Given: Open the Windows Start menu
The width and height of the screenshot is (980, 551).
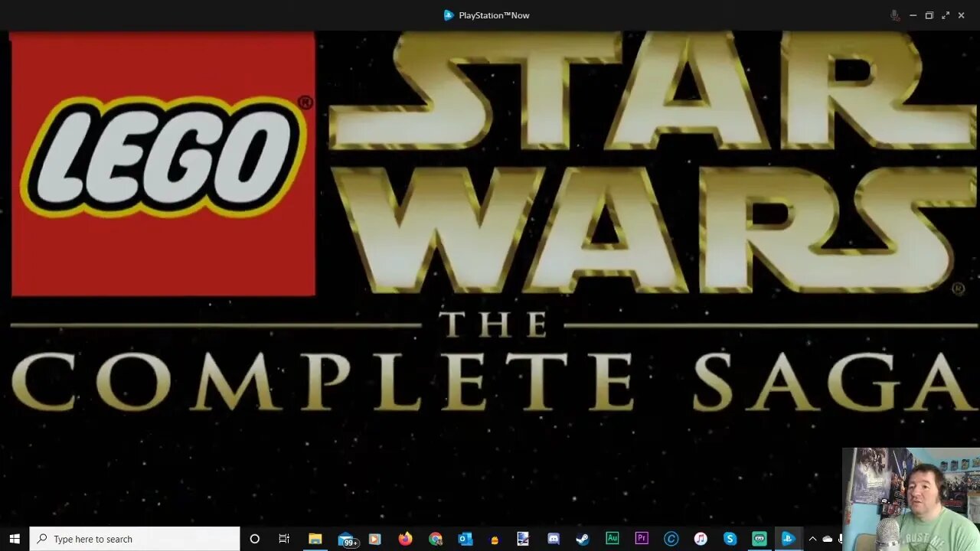Looking at the screenshot, I should (x=15, y=539).
